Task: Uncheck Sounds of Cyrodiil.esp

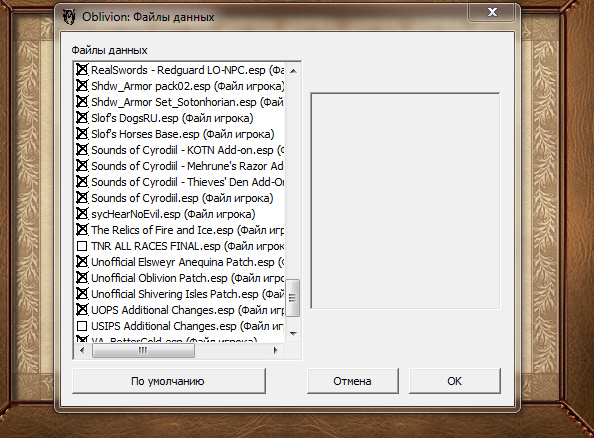Action: (x=82, y=198)
